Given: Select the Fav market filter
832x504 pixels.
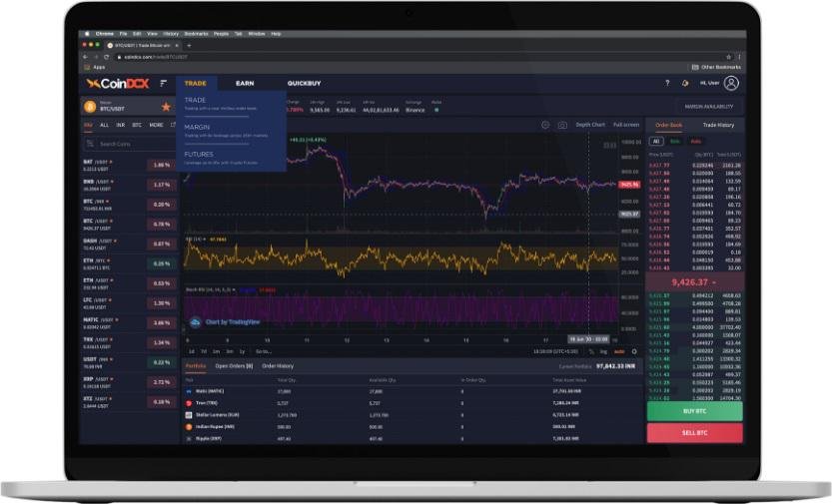Looking at the screenshot, I should pyautogui.click(x=88, y=125).
